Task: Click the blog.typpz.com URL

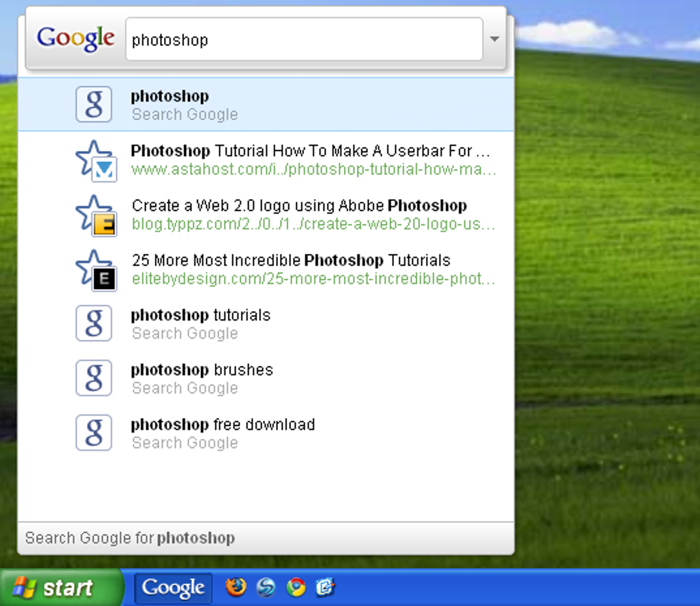Action: coord(313,224)
